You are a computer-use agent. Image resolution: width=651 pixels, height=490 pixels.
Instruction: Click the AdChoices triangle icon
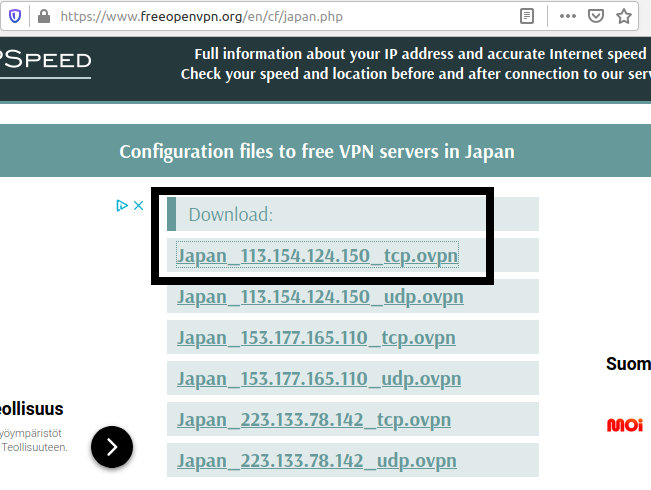(x=122, y=206)
